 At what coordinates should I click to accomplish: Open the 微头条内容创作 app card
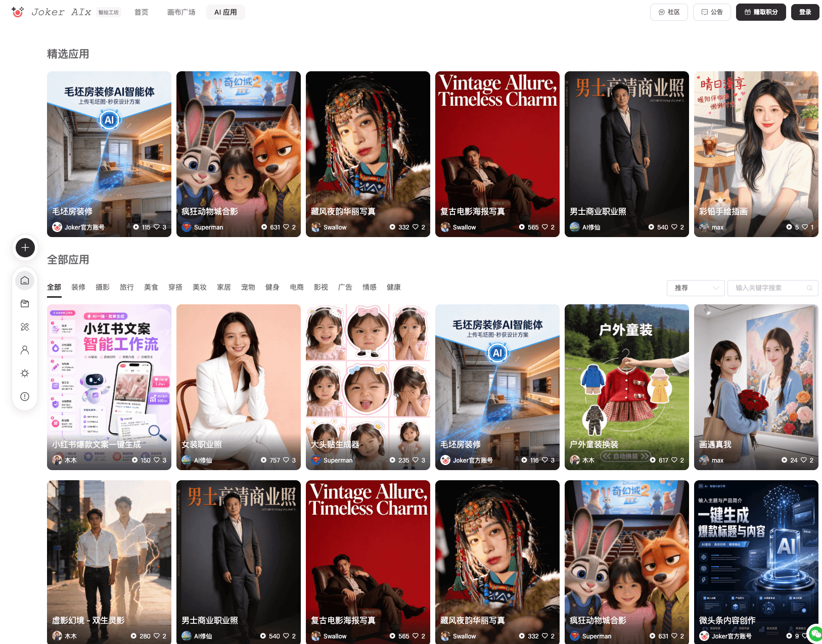pyautogui.click(x=756, y=562)
